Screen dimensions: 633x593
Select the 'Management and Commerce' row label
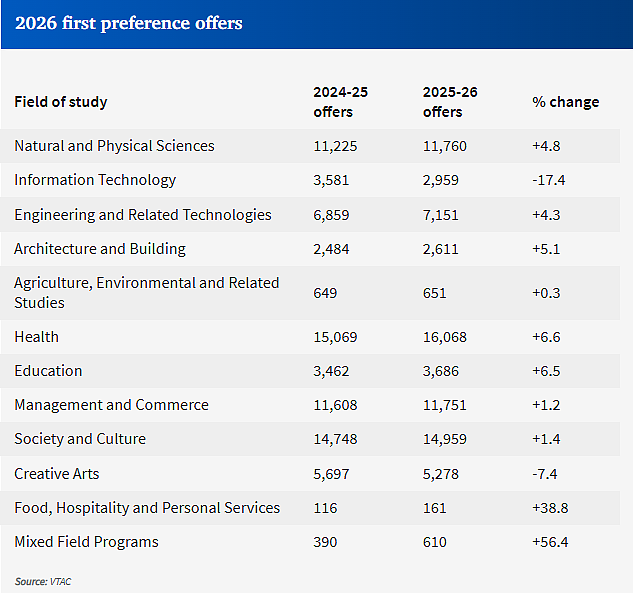(111, 404)
